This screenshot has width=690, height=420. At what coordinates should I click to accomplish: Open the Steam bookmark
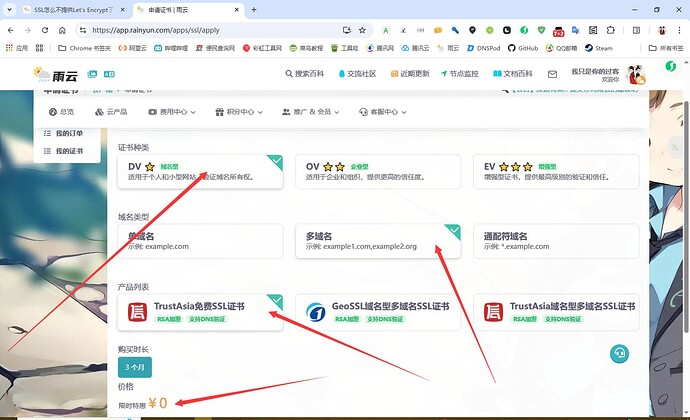pos(598,48)
